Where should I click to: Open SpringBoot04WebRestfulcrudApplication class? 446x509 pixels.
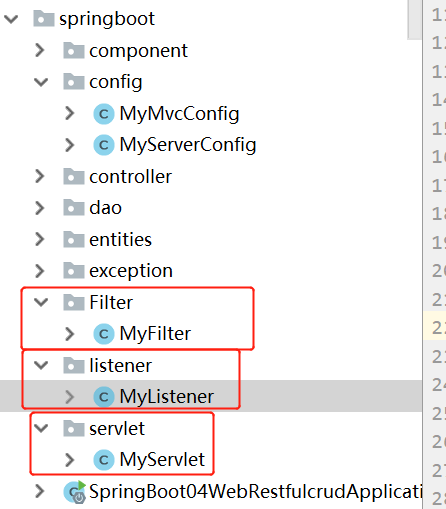[x=255, y=492]
